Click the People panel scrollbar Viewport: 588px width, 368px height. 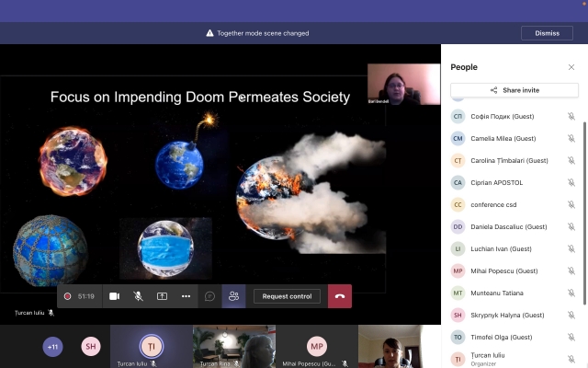tap(584, 213)
